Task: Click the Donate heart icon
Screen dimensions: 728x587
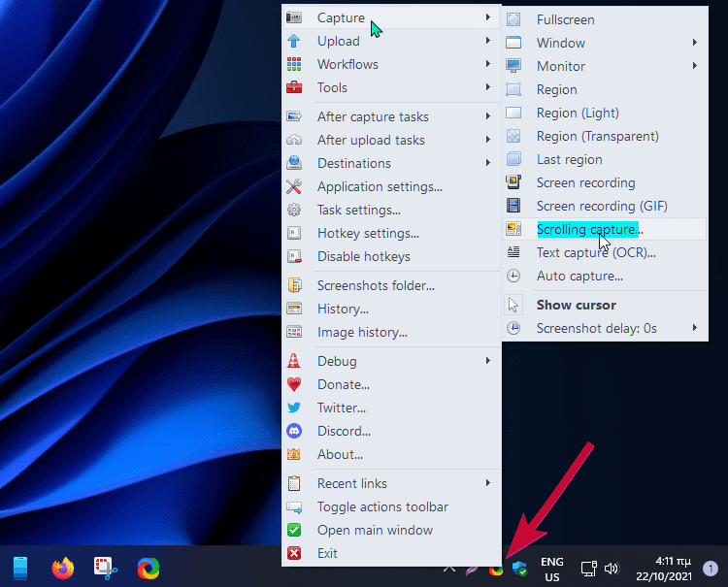Action: [x=294, y=384]
